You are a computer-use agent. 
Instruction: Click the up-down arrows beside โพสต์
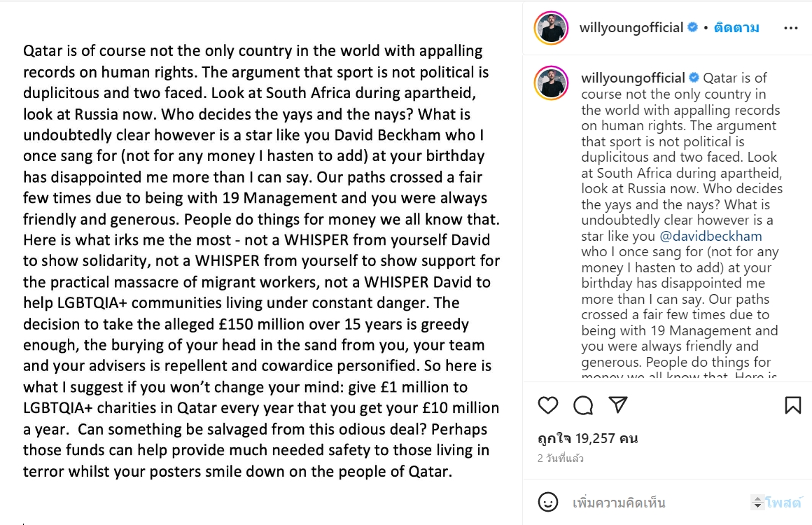pyautogui.click(x=757, y=502)
